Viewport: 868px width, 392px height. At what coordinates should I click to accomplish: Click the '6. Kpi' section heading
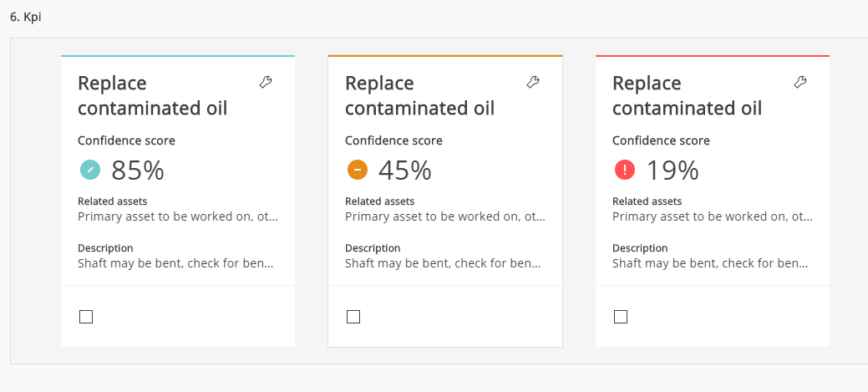pyautogui.click(x=26, y=17)
